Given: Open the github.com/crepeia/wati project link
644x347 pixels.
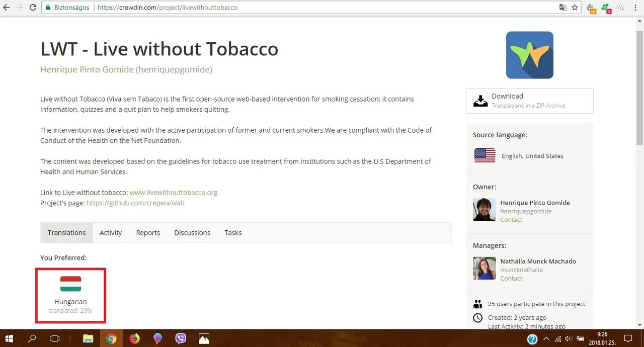Looking at the screenshot, I should tap(135, 203).
